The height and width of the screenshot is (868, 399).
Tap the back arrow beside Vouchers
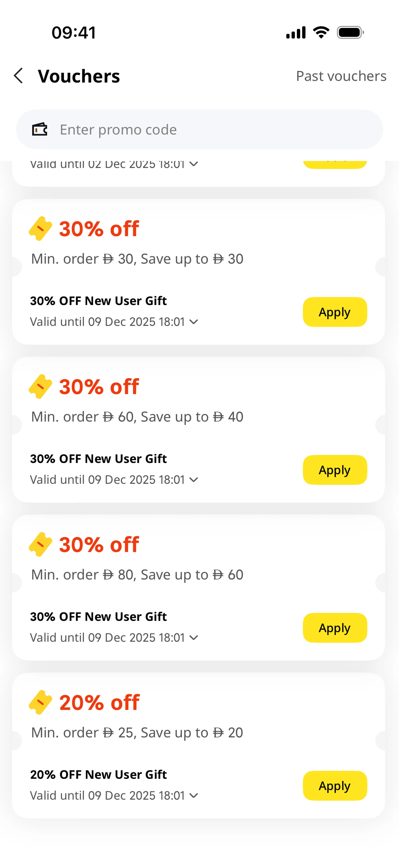(19, 75)
